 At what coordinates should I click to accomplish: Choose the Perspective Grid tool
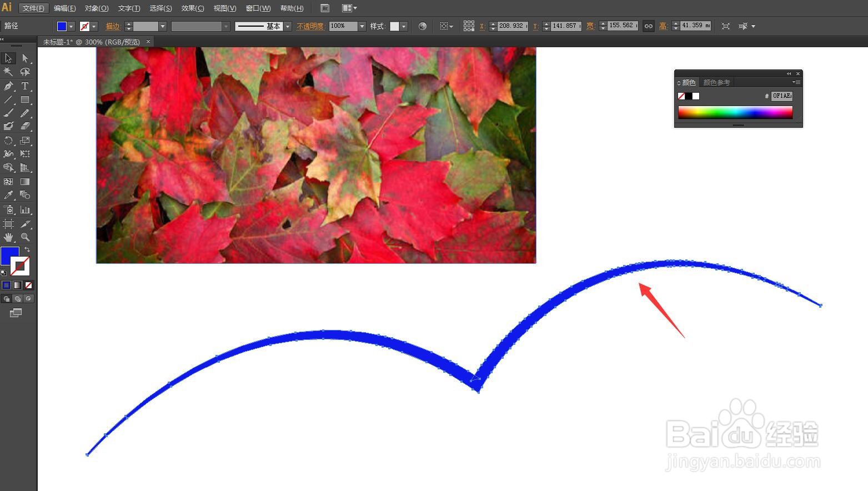[25, 167]
